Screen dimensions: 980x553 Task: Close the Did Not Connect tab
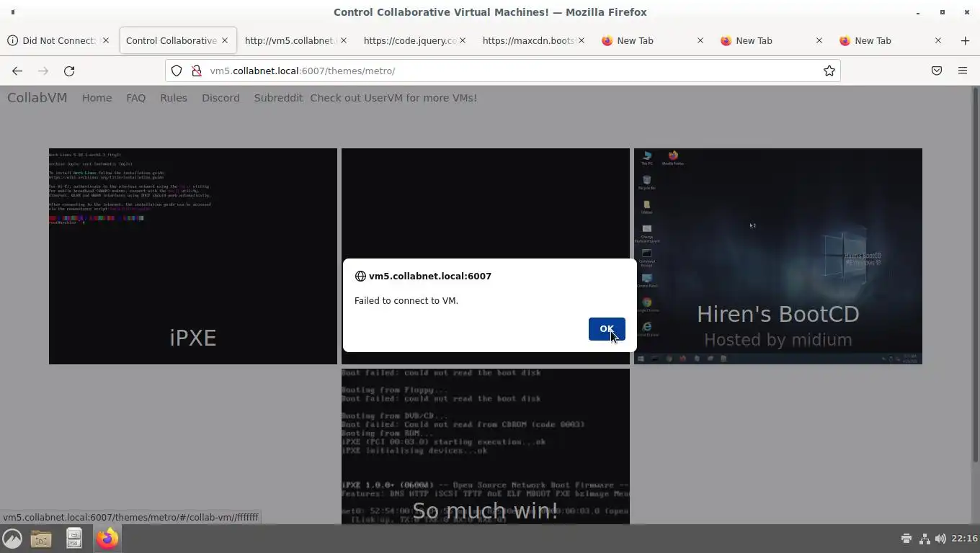point(106,40)
